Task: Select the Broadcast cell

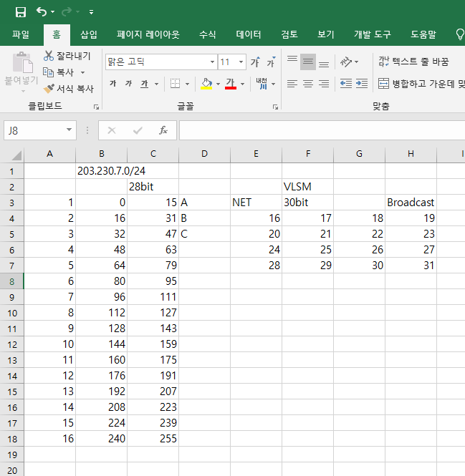Action: 411,203
